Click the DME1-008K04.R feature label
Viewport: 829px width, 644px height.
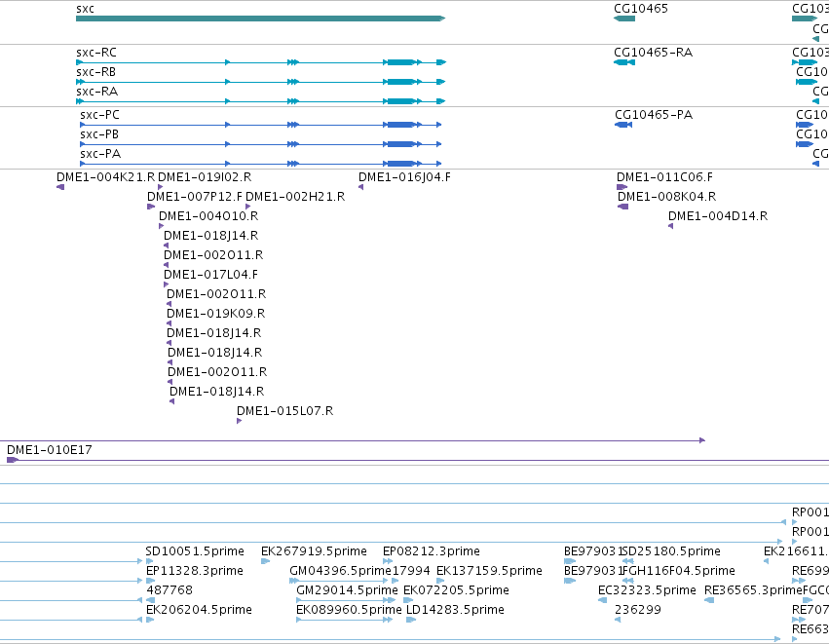pyautogui.click(x=666, y=197)
